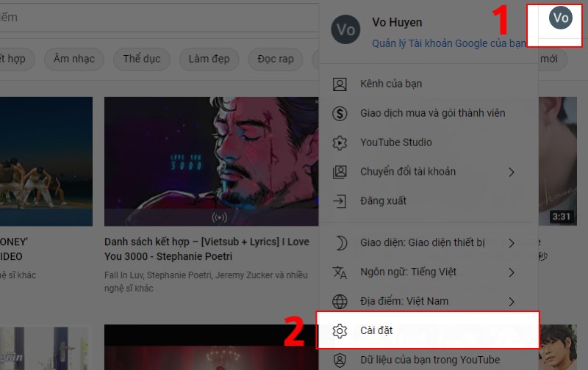Expand Giao diện: Giao diện thiết bị chevron

click(x=512, y=243)
